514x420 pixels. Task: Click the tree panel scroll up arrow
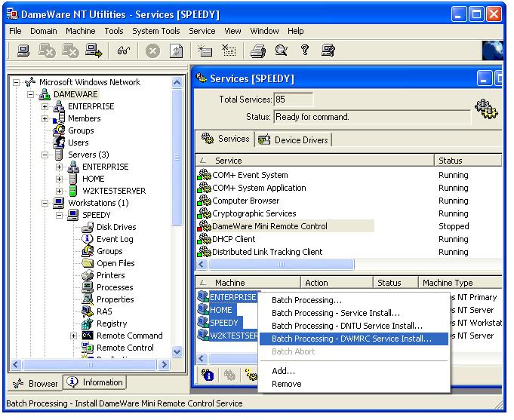click(177, 82)
